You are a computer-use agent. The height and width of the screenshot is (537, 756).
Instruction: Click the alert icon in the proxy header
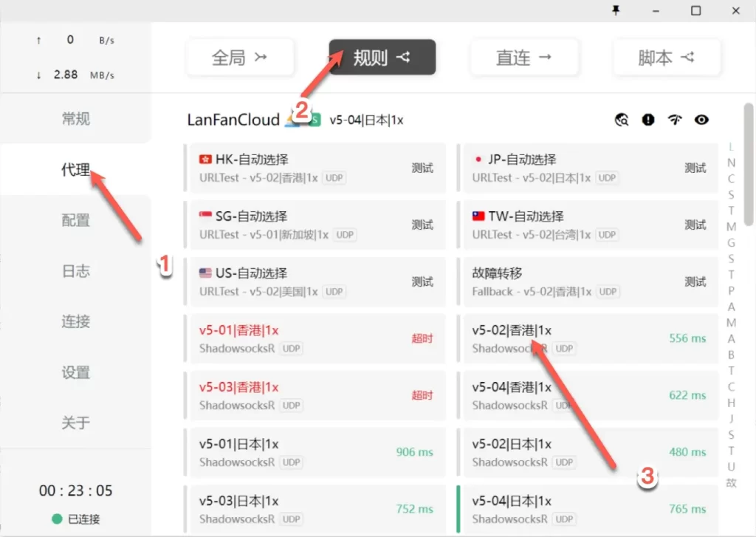click(647, 119)
